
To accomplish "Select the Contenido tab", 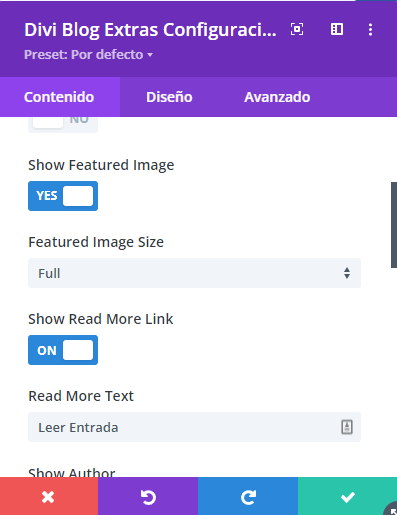I will tap(59, 97).
